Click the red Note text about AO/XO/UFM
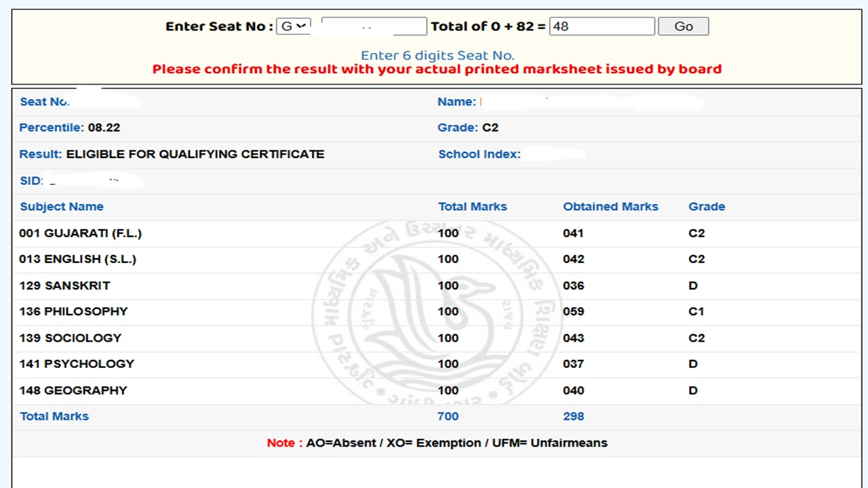The height and width of the screenshot is (488, 868). pos(283,443)
